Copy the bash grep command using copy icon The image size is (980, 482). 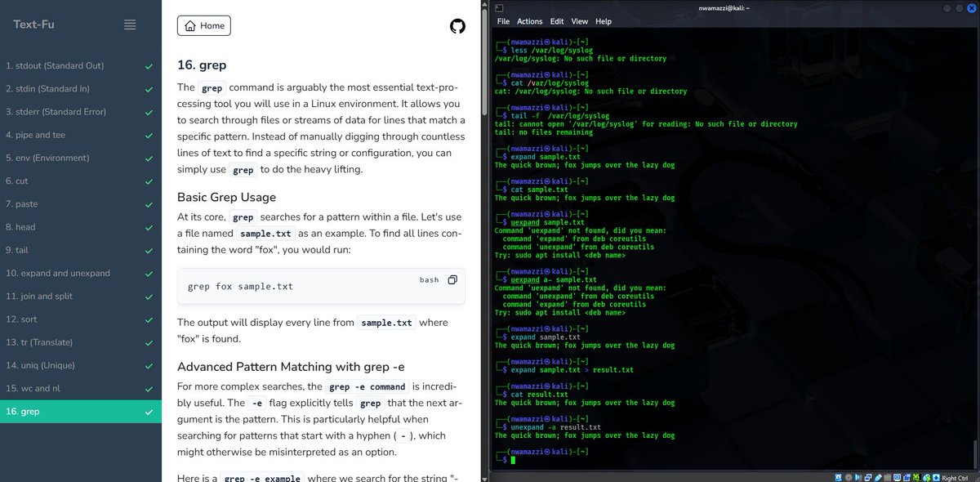pos(451,279)
